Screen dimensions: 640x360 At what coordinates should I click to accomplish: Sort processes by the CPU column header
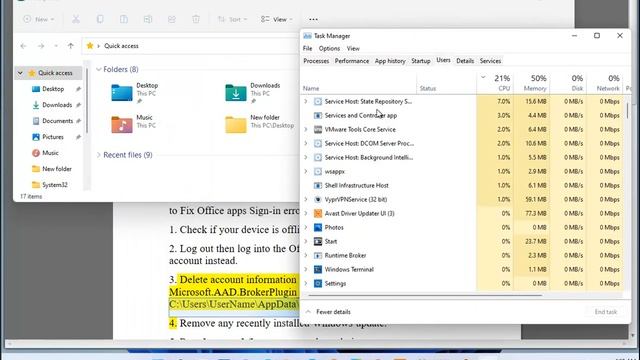click(x=495, y=83)
